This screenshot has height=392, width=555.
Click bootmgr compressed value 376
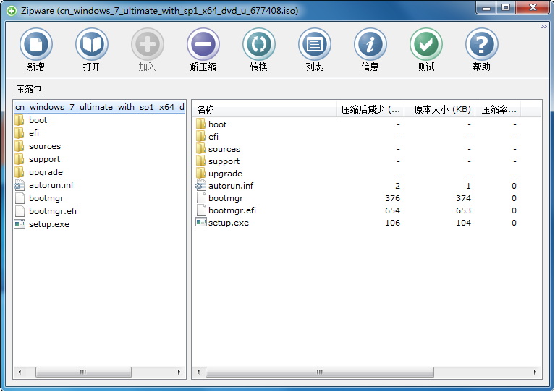[x=392, y=198]
